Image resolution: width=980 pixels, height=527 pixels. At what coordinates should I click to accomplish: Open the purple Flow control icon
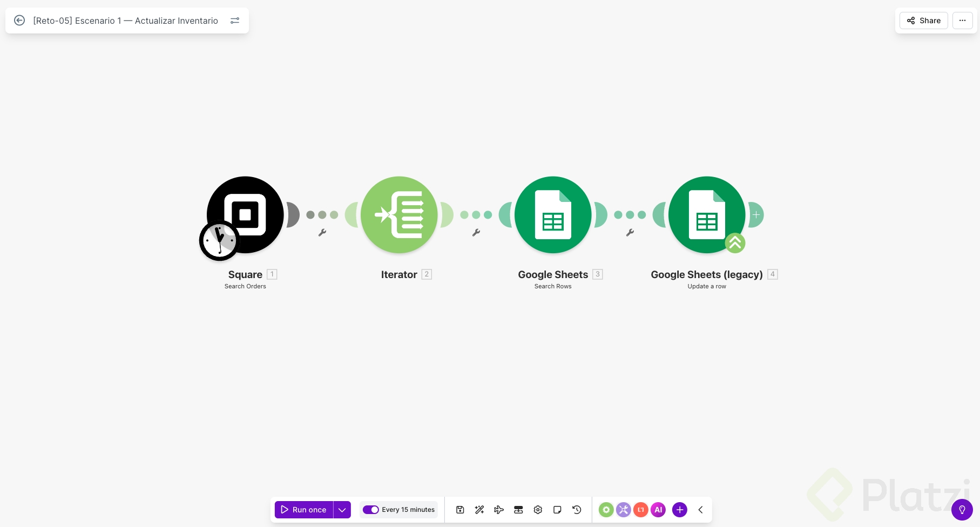tap(624, 510)
